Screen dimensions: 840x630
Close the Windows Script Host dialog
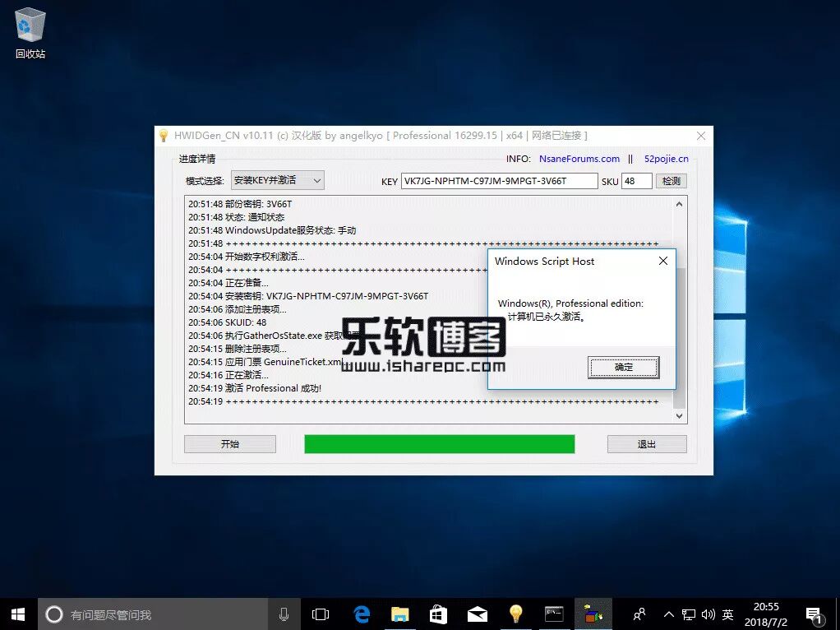(663, 261)
